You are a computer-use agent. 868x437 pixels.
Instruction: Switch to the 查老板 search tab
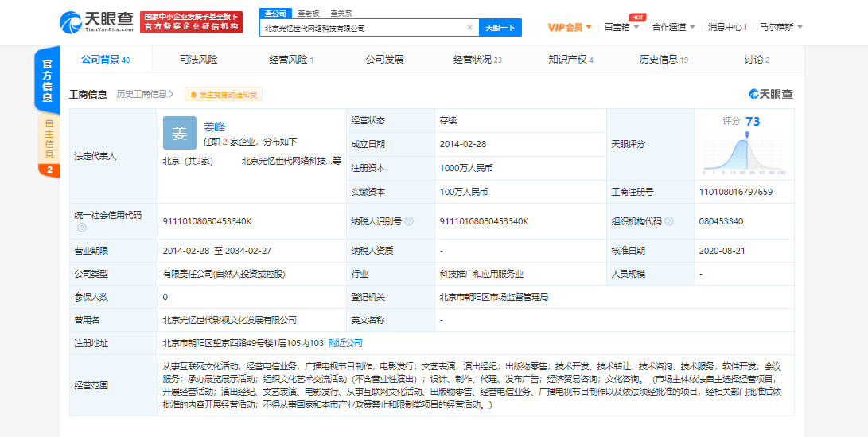click(x=309, y=14)
